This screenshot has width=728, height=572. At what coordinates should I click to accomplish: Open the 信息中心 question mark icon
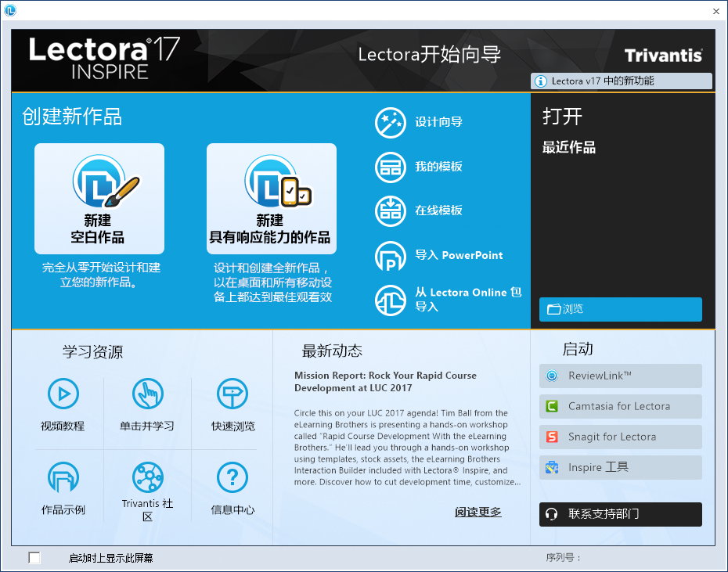pyautogui.click(x=232, y=477)
